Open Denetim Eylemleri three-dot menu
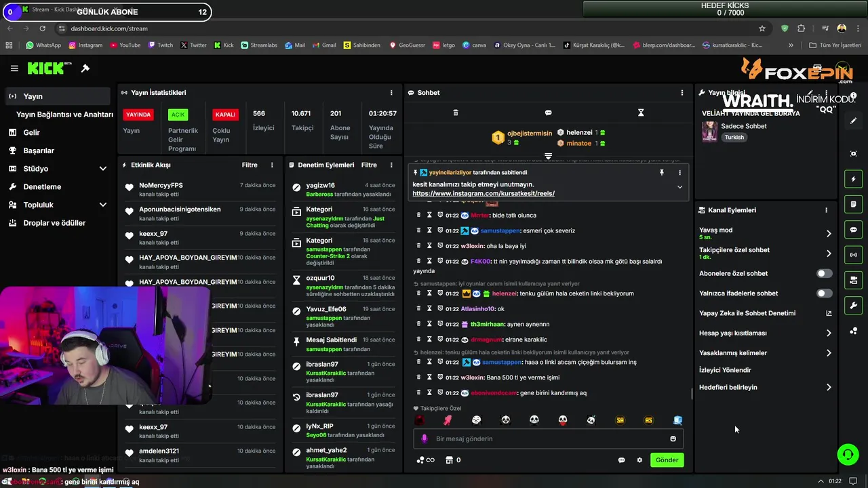 pyautogui.click(x=391, y=165)
